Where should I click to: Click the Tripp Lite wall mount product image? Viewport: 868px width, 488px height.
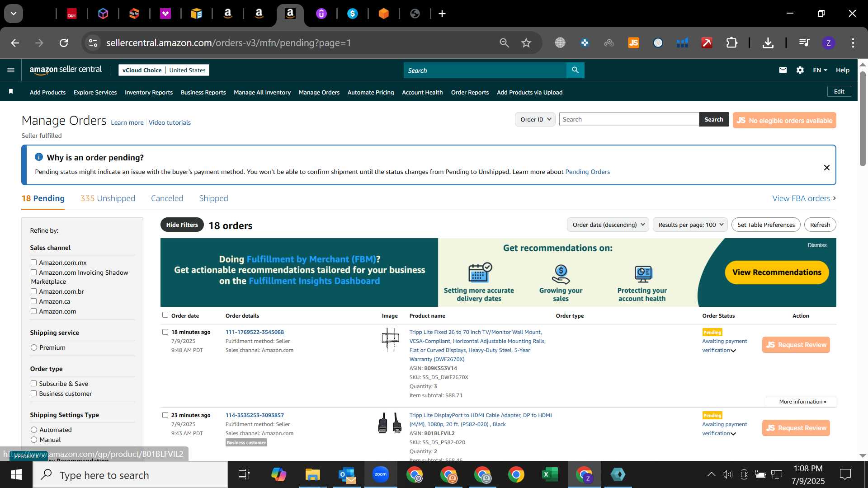pyautogui.click(x=390, y=340)
